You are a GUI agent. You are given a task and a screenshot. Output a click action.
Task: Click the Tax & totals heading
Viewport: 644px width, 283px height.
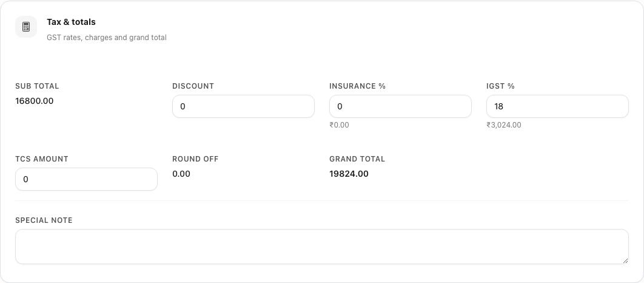[71, 22]
